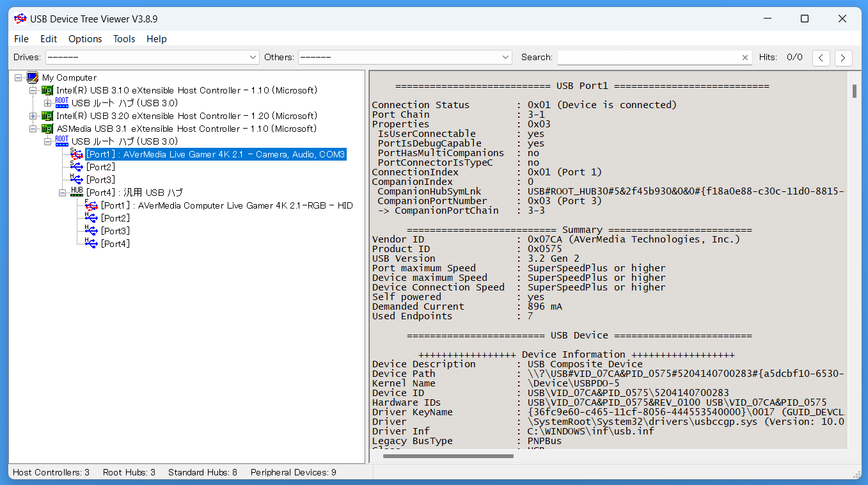Open the Options menu
This screenshot has width=868, height=485.
tap(85, 39)
